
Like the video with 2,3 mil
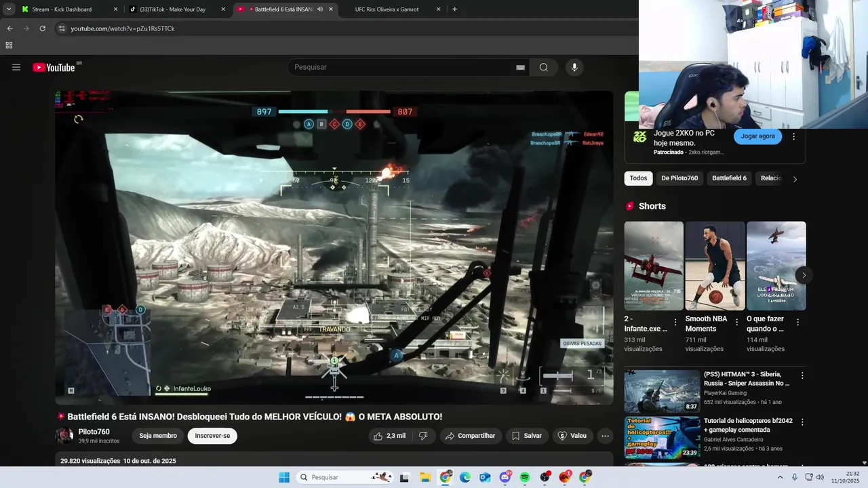pyautogui.click(x=389, y=436)
